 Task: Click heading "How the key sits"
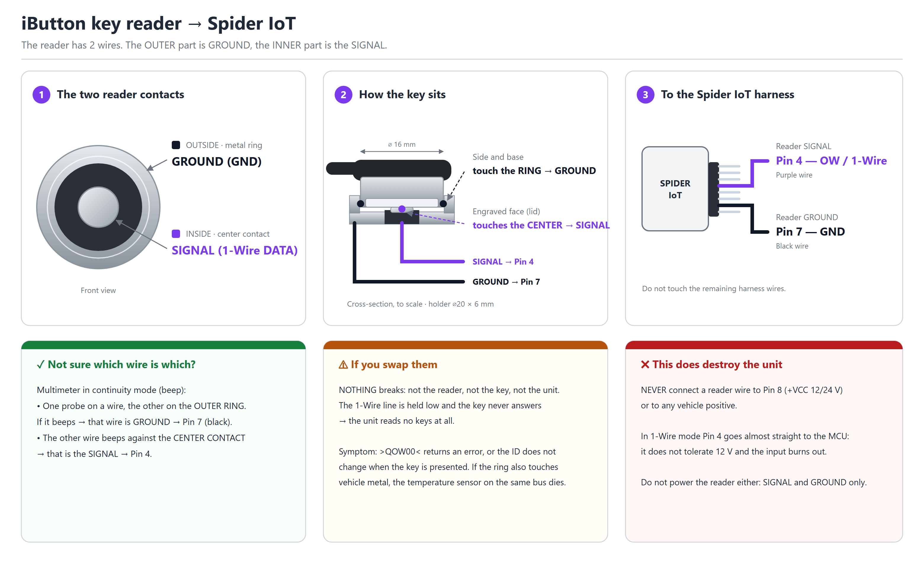pyautogui.click(x=402, y=95)
